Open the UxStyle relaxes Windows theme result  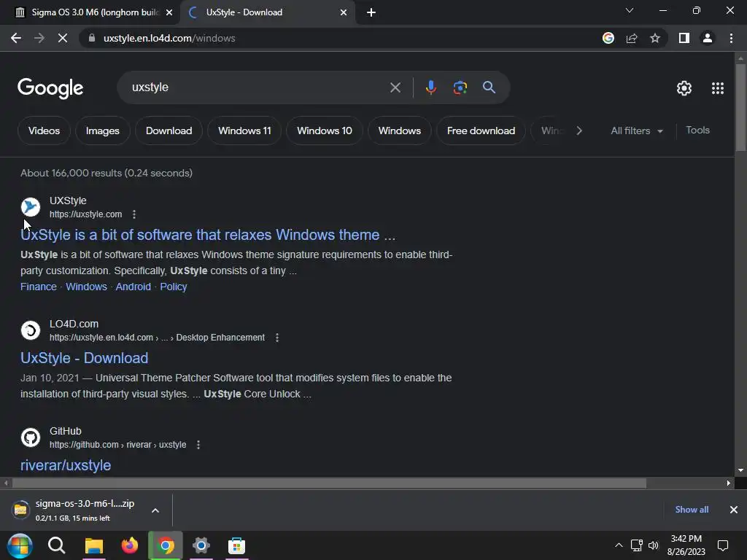(208, 235)
